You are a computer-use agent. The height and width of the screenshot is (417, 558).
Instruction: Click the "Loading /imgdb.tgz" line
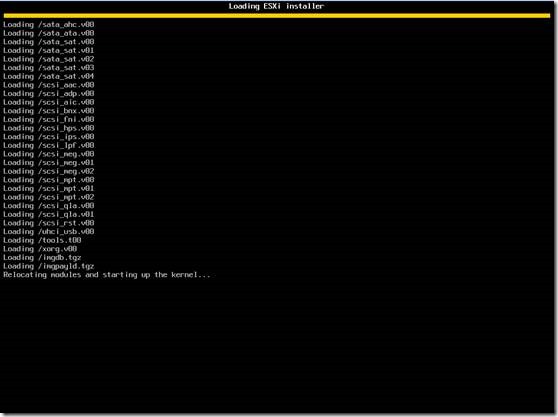(42, 258)
